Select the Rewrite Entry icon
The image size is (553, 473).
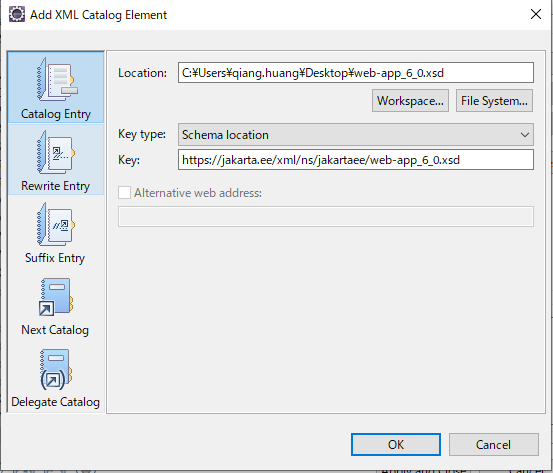pos(56,152)
